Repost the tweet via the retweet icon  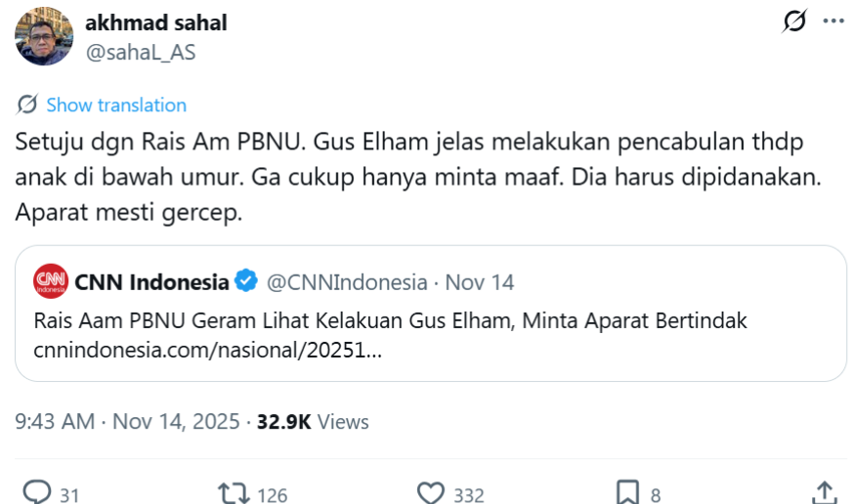click(235, 493)
